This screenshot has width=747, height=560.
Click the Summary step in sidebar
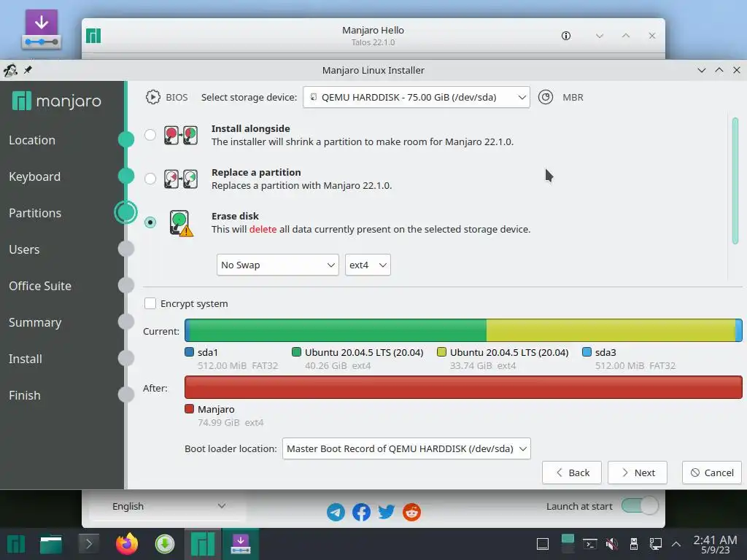coord(35,322)
